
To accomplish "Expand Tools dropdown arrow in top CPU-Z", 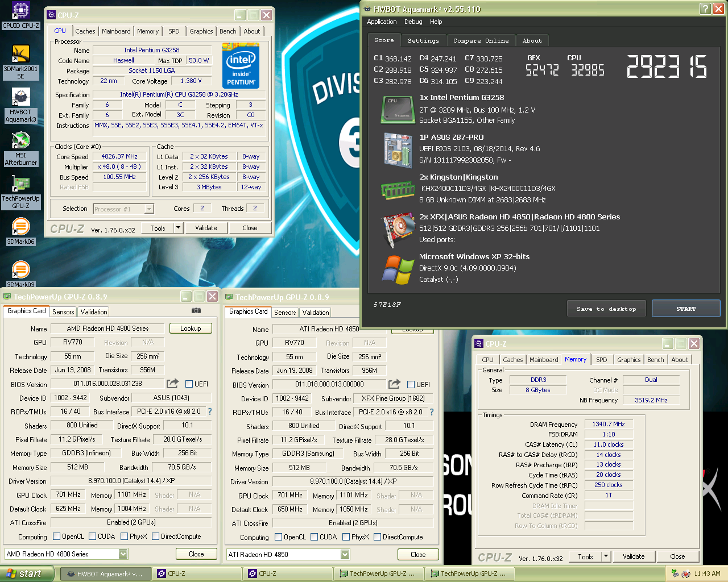I will (178, 228).
